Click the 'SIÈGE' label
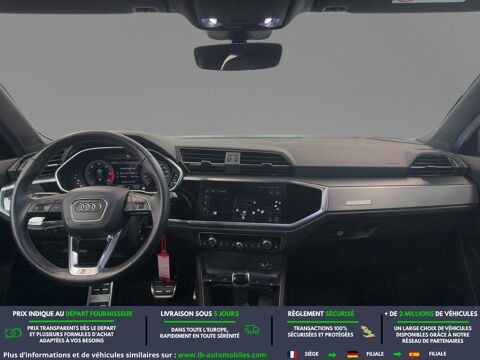This screenshot has height=360, width=480. (311, 354)
